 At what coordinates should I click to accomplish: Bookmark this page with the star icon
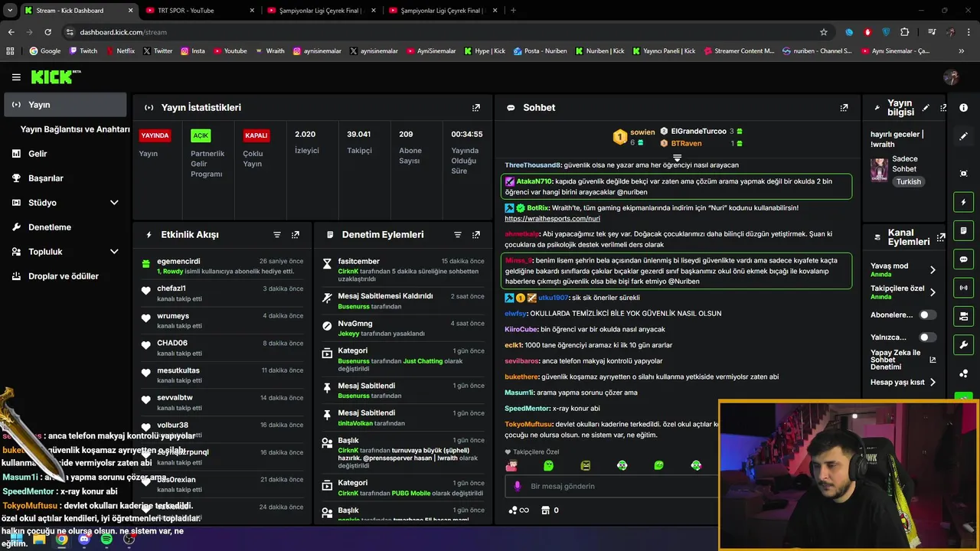pos(824,32)
